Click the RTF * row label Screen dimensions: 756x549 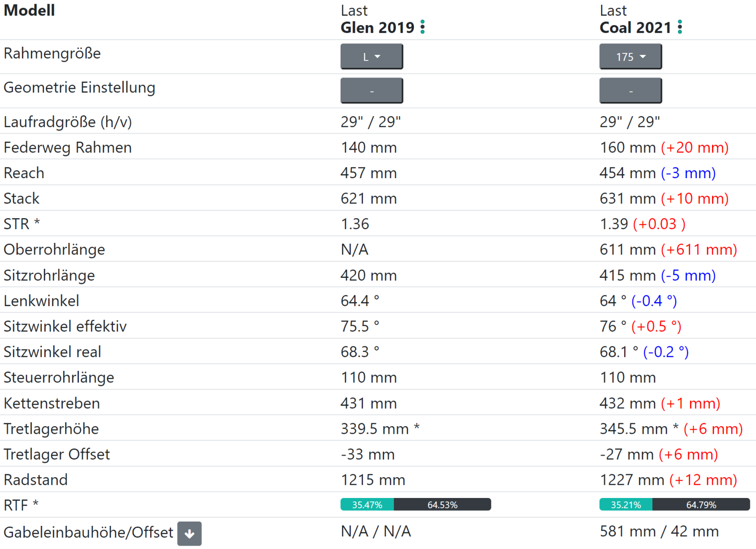click(21, 505)
